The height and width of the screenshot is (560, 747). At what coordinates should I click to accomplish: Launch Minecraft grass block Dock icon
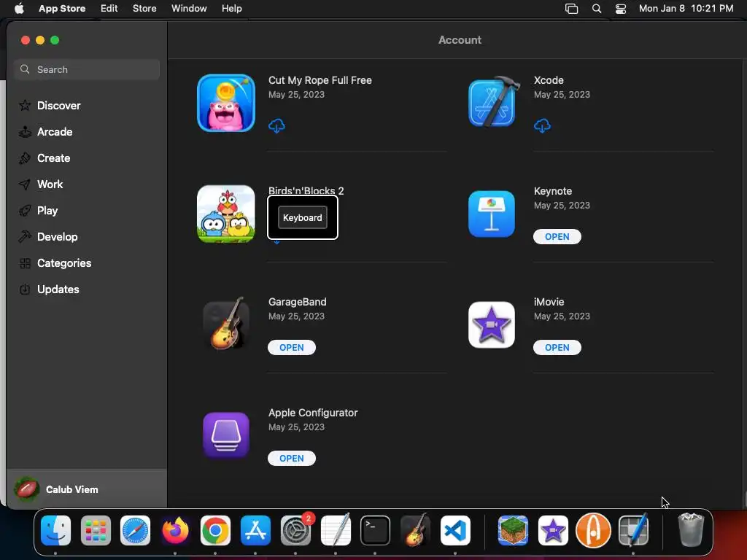pos(513,531)
